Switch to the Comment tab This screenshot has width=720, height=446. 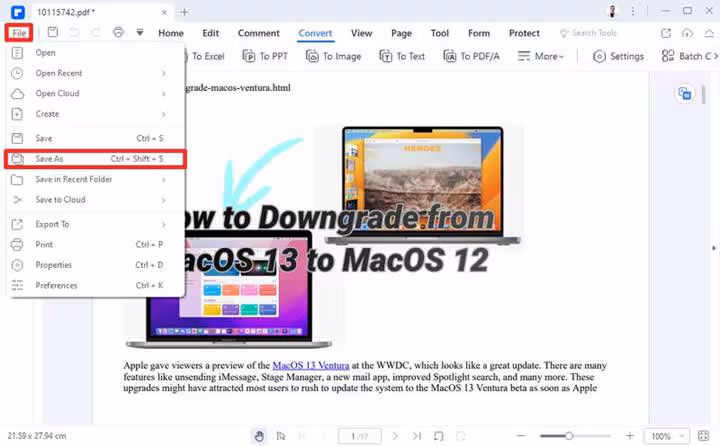pyautogui.click(x=259, y=33)
